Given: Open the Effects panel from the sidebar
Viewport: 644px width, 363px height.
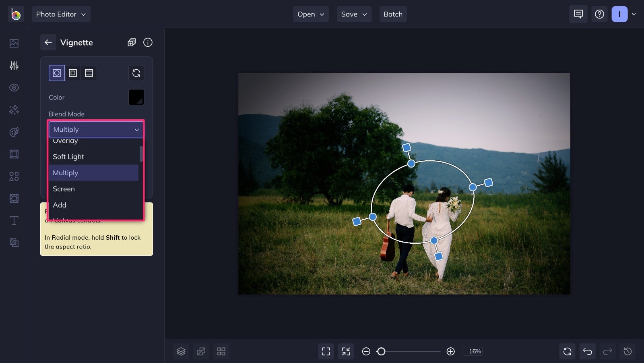Looking at the screenshot, I should pos(14,110).
